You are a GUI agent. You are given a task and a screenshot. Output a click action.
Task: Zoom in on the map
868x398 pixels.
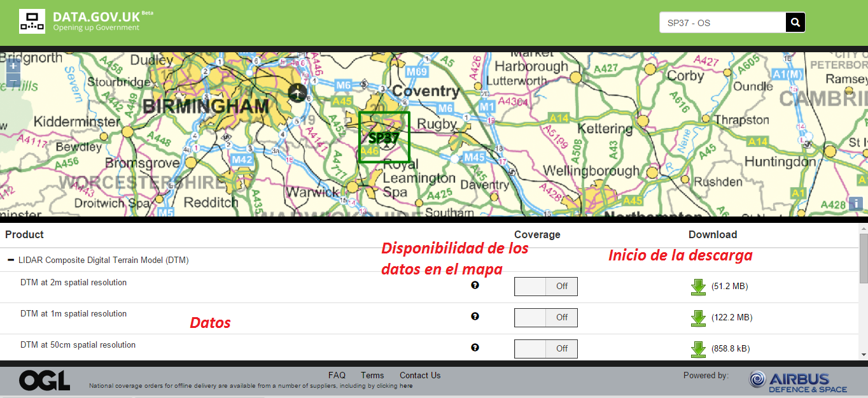(13, 66)
